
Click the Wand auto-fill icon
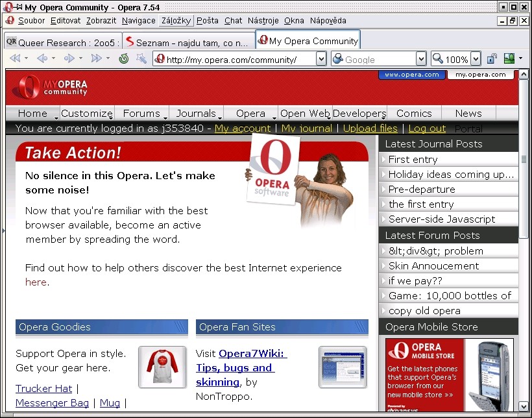[x=141, y=59]
